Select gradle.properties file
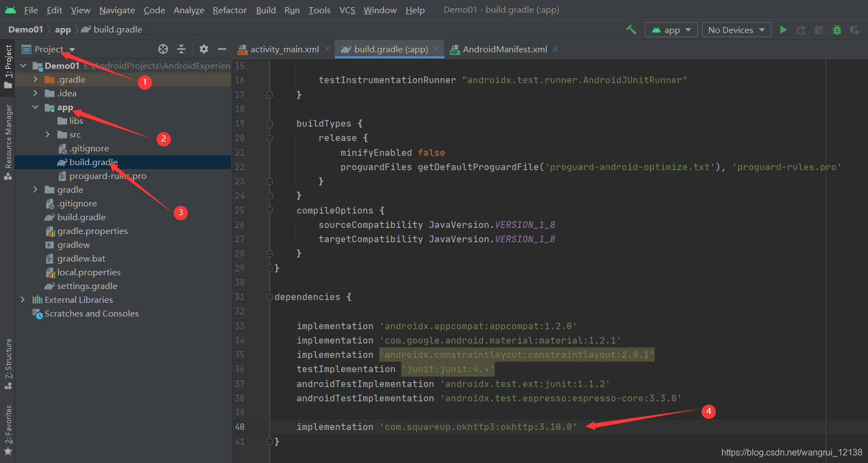The height and width of the screenshot is (463, 868). pos(86,231)
